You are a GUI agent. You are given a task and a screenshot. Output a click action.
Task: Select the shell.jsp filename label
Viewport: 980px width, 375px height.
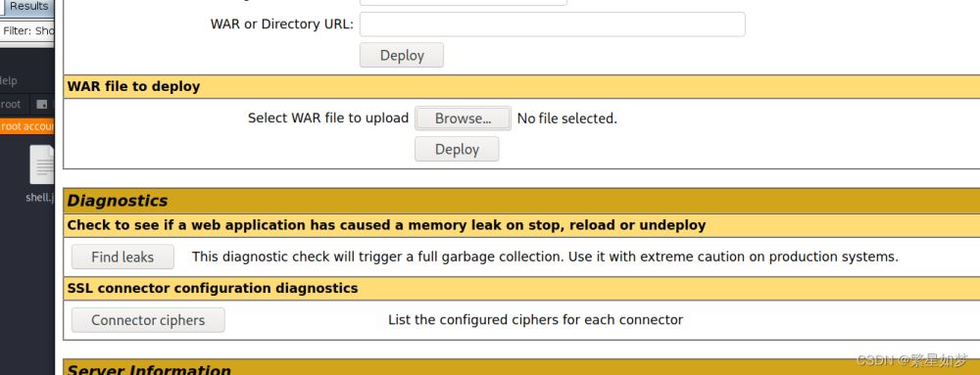click(40, 197)
